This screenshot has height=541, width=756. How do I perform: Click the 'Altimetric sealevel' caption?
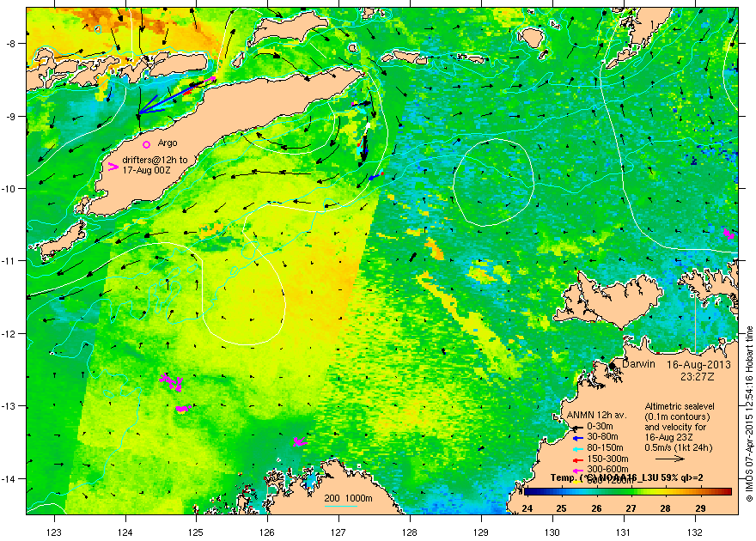680,406
